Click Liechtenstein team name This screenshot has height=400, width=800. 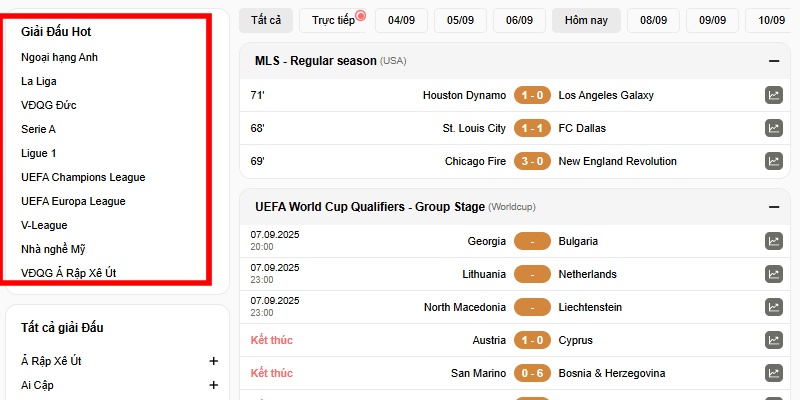(590, 307)
